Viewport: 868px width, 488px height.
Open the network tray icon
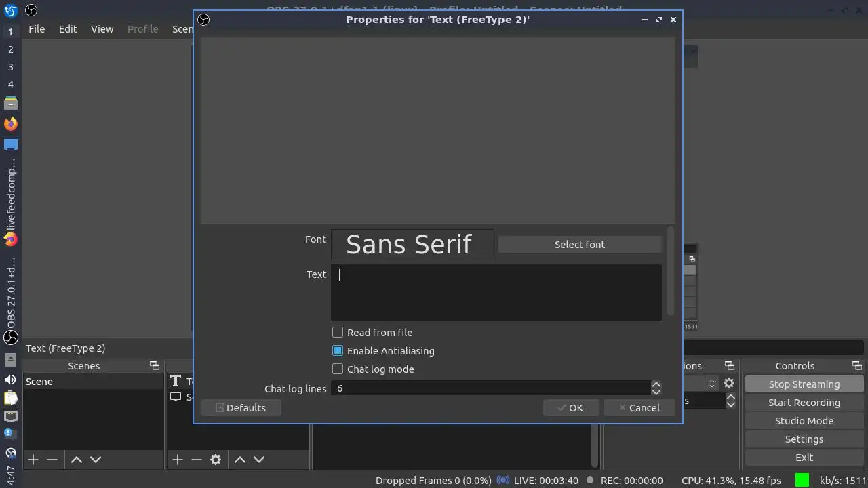click(x=10, y=415)
